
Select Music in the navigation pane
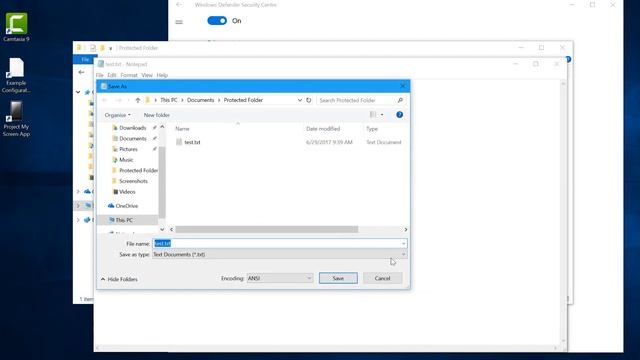pos(126,160)
